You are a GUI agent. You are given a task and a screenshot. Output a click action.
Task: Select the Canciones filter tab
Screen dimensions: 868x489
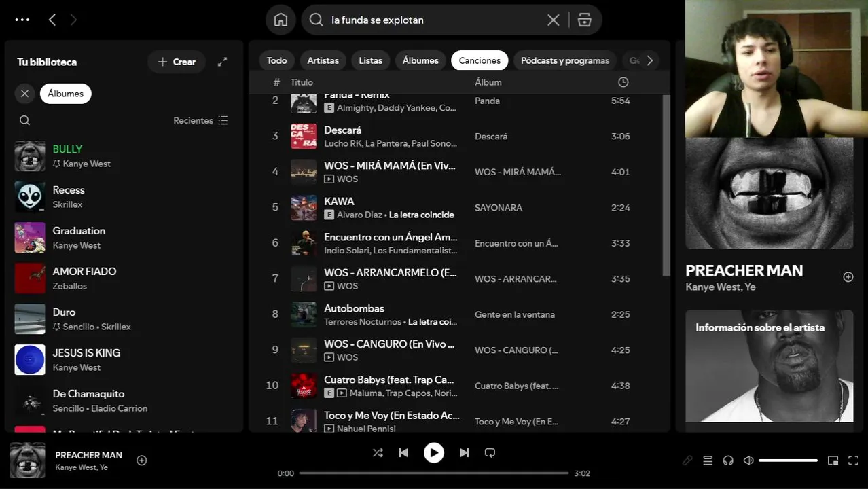click(480, 60)
